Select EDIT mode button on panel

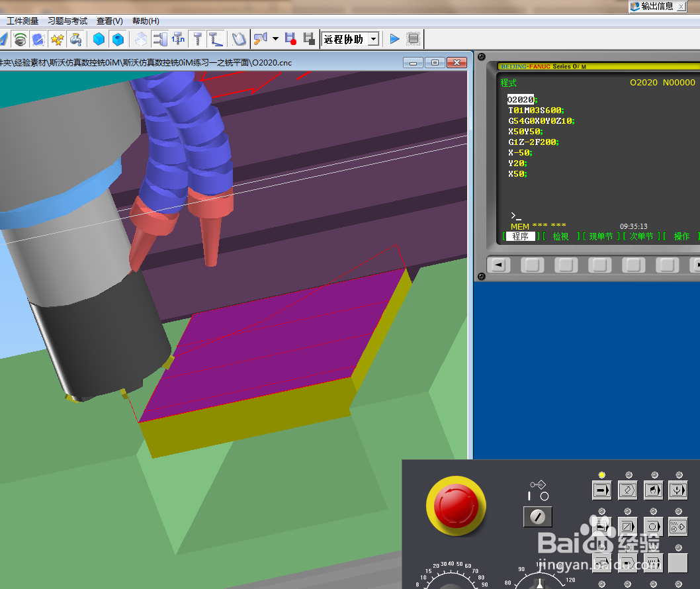(628, 490)
